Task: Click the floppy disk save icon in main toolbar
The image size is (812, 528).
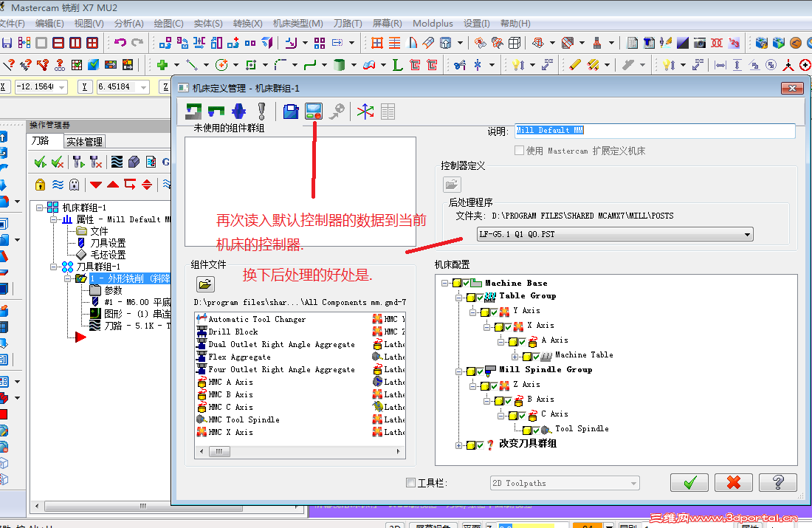Action: (x=7, y=43)
